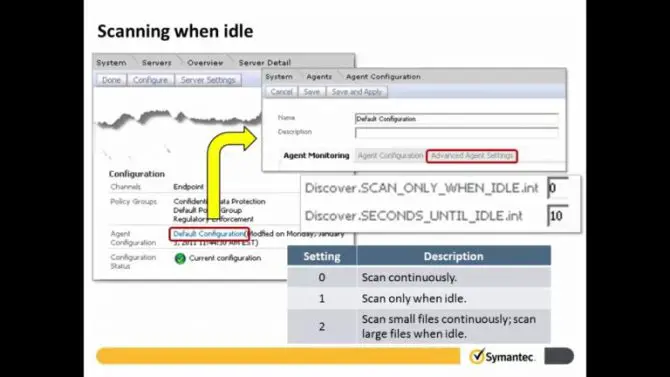Screen dimensions: 670x377
Task: Click Cancel in Agent Configuration
Action: (x=281, y=92)
